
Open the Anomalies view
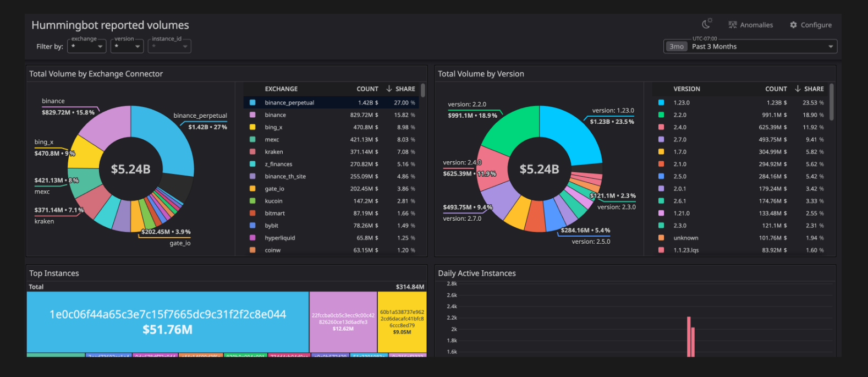point(750,25)
